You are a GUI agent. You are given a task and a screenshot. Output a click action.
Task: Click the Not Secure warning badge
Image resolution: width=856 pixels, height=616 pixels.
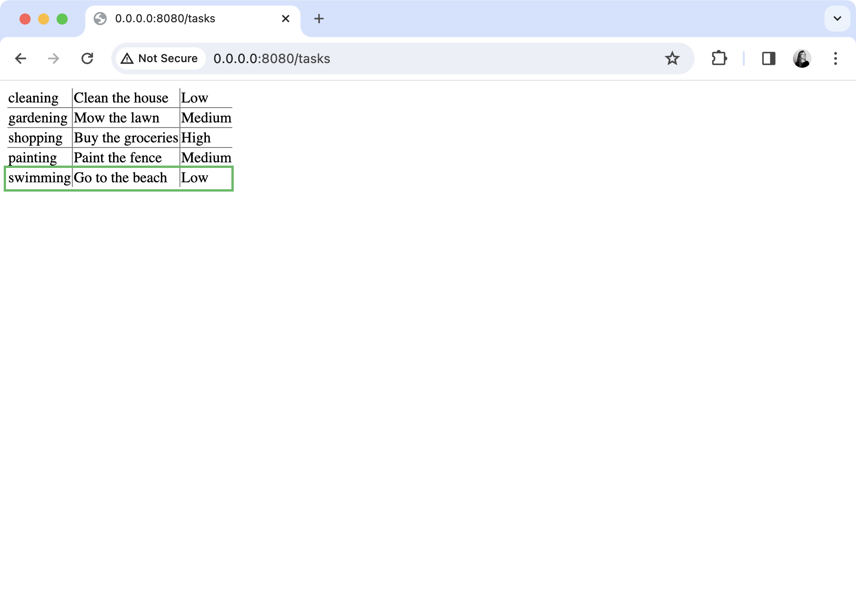pyautogui.click(x=160, y=58)
